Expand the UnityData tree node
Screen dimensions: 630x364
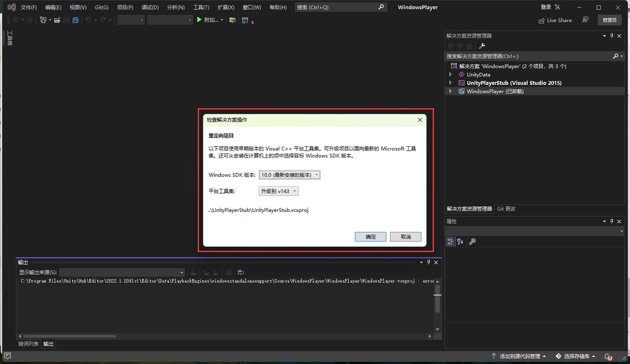(x=450, y=74)
